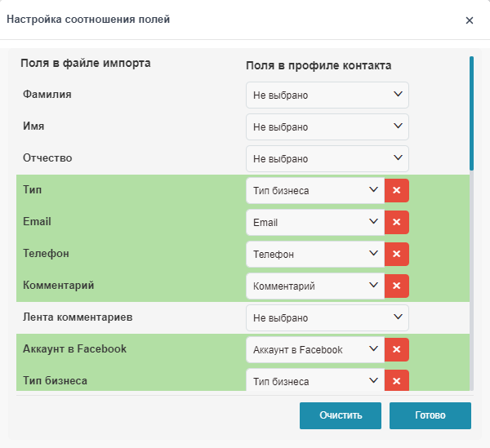This screenshot has height=448, width=490.
Task: Open the Фамилия profile field dropdown
Action: click(x=327, y=95)
